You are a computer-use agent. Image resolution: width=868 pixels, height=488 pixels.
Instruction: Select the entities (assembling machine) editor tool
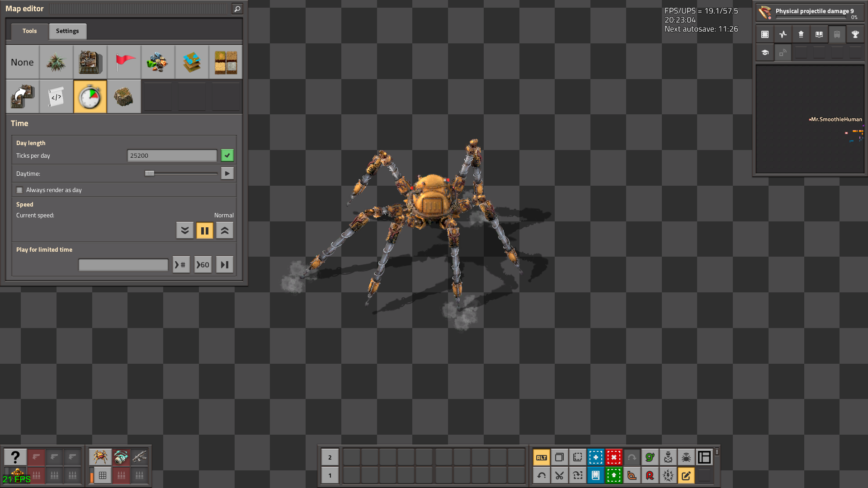90,62
